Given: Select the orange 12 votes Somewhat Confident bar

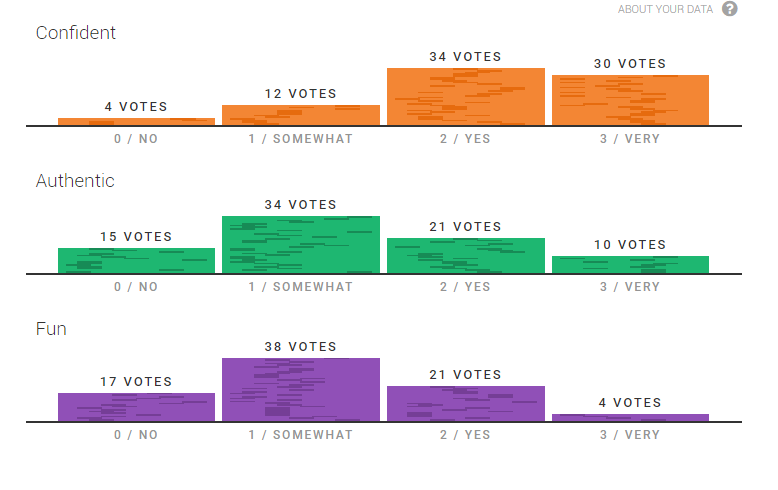Looking at the screenshot, I should tap(301, 115).
